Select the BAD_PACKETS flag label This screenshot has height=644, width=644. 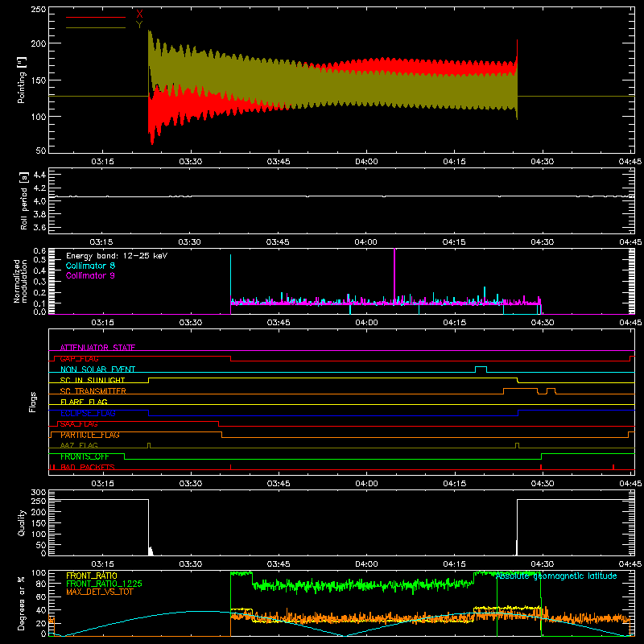click(88, 467)
